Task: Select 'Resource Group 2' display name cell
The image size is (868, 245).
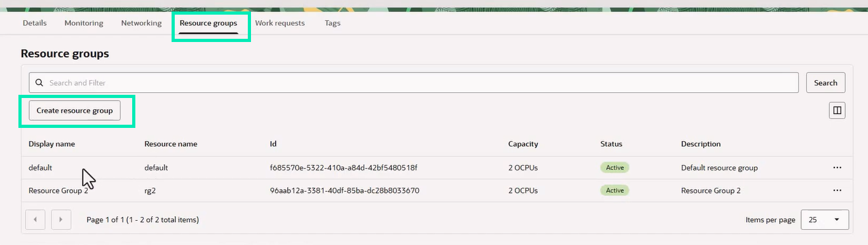Action: pyautogui.click(x=58, y=190)
